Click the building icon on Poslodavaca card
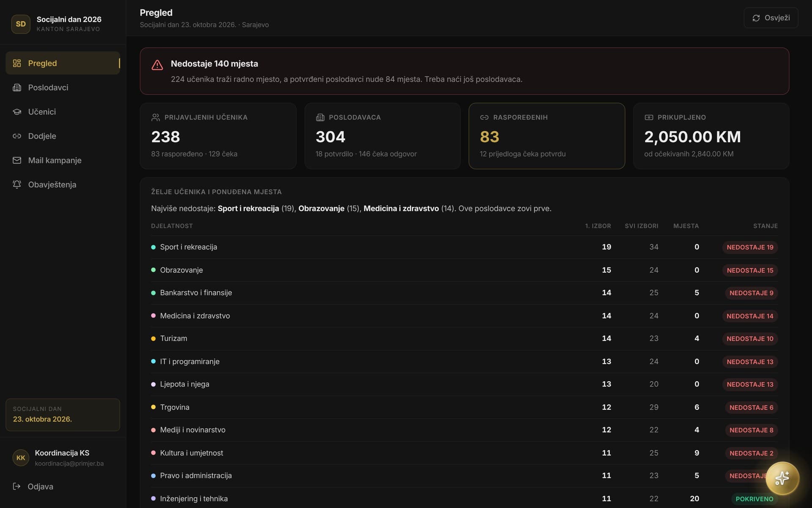The width and height of the screenshot is (812, 508). tap(320, 117)
